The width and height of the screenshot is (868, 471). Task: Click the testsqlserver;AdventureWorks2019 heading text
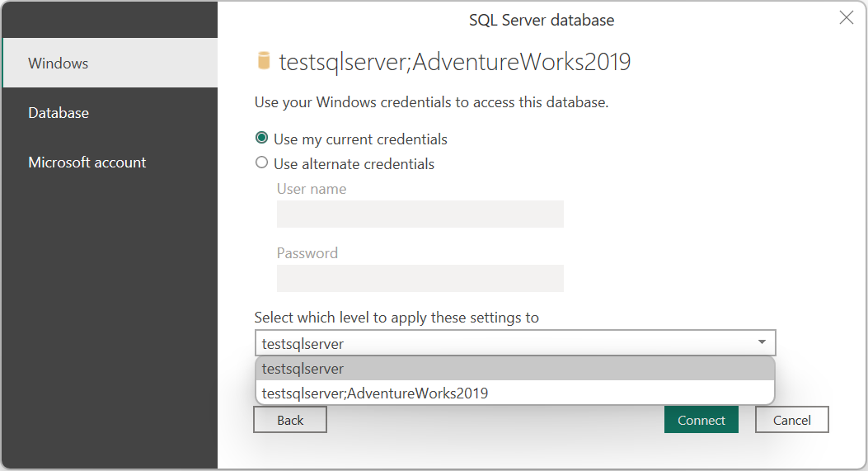pyautogui.click(x=454, y=62)
